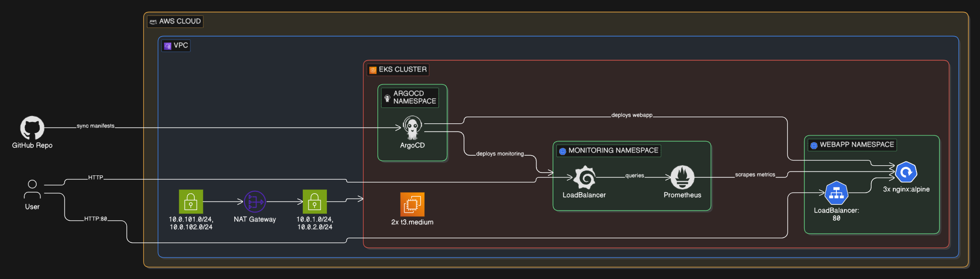Click the WEBAPP NAMESPACE blue icon
Viewport: 980px width, 279px height.
coord(814,145)
